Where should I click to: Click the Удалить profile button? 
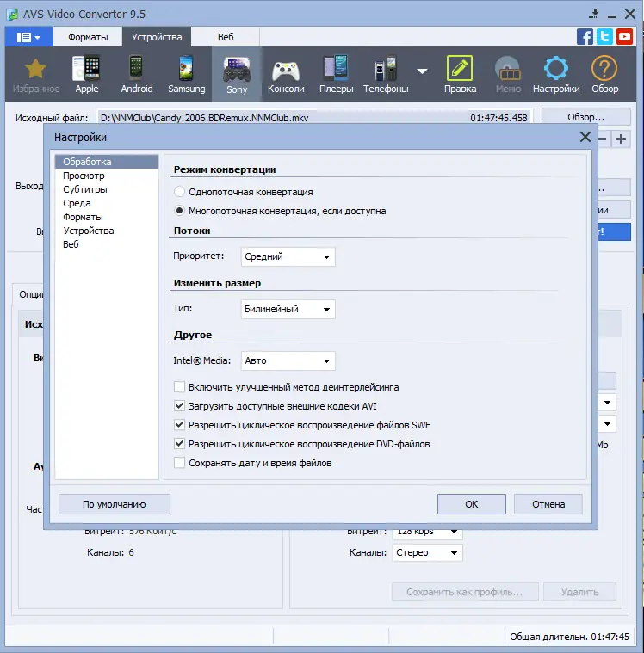click(579, 592)
